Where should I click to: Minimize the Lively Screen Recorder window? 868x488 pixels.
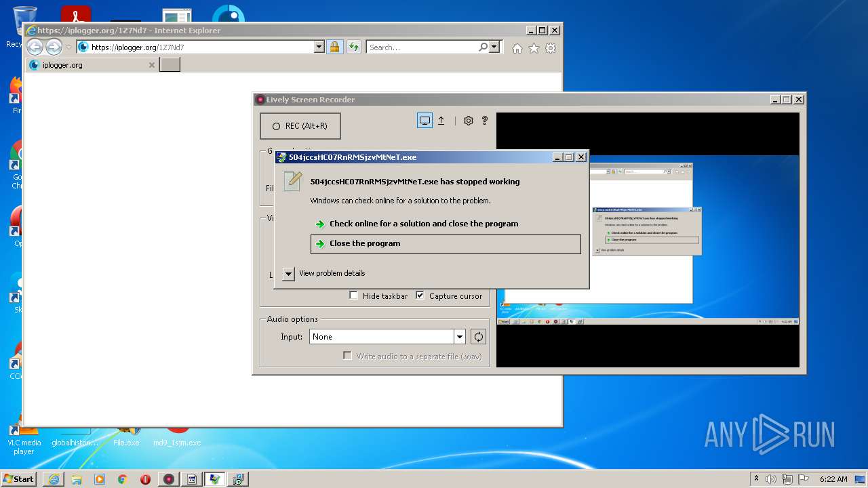tap(774, 100)
